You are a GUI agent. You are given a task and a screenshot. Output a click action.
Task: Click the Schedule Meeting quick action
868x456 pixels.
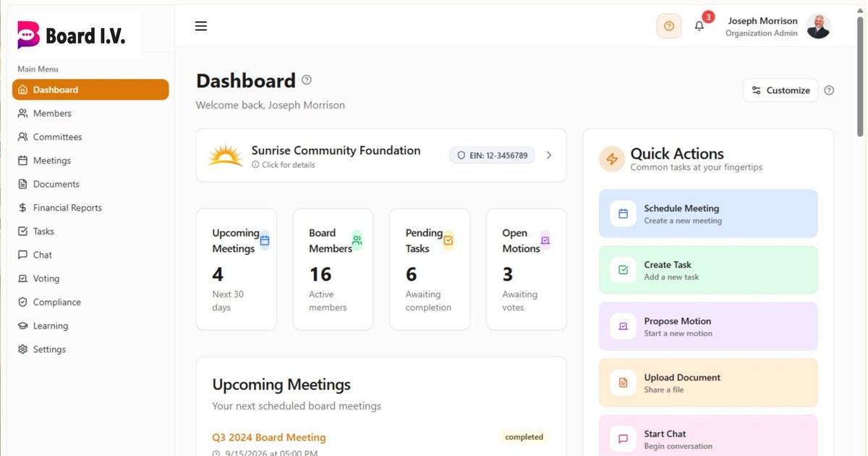(x=708, y=214)
